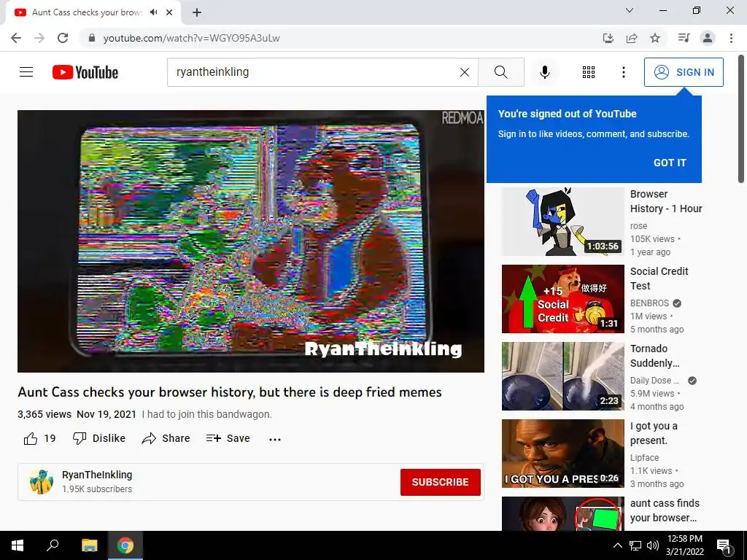This screenshot has width=747, height=560.
Task: Show hidden system tray icons
Action: tap(617, 545)
